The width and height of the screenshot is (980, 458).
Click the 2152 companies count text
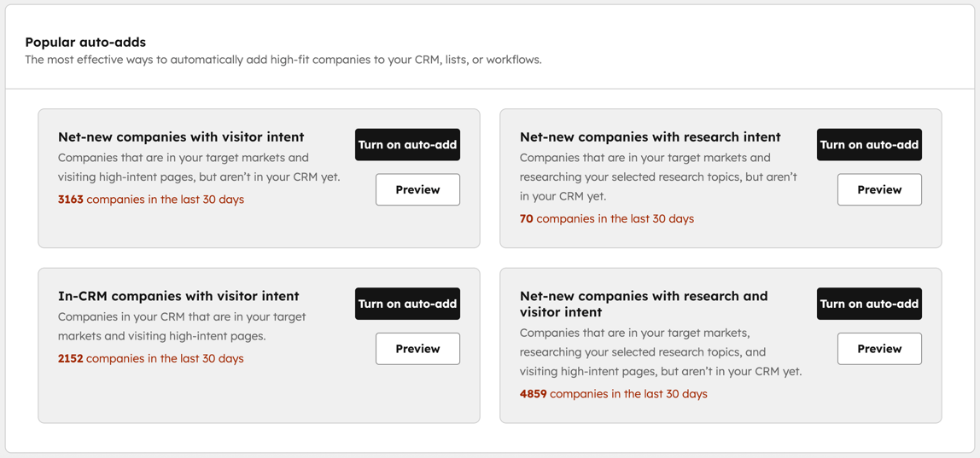pos(151,358)
